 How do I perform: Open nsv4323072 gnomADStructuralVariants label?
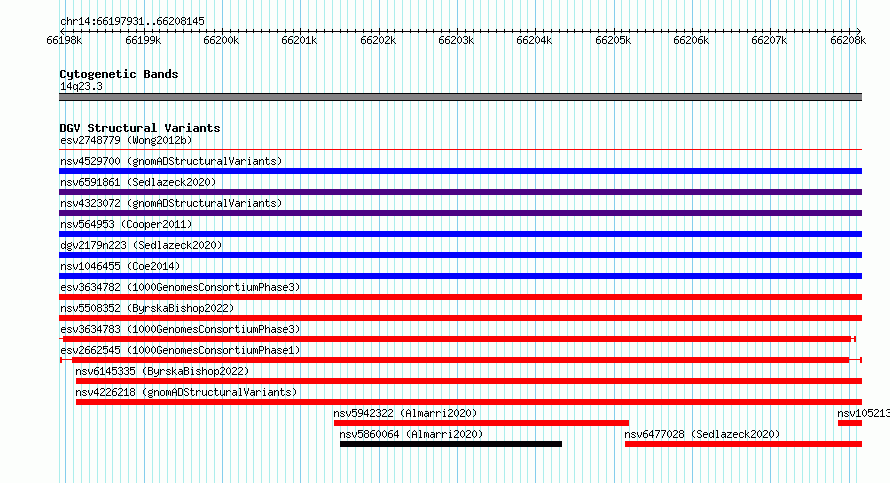tap(171, 203)
